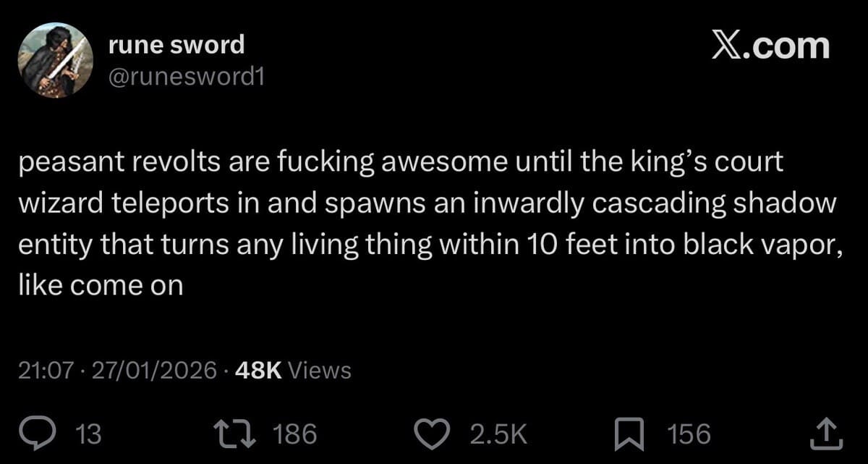Click the tweet's final line 'like come on'
Screen dimensions: 868x464
(101, 286)
